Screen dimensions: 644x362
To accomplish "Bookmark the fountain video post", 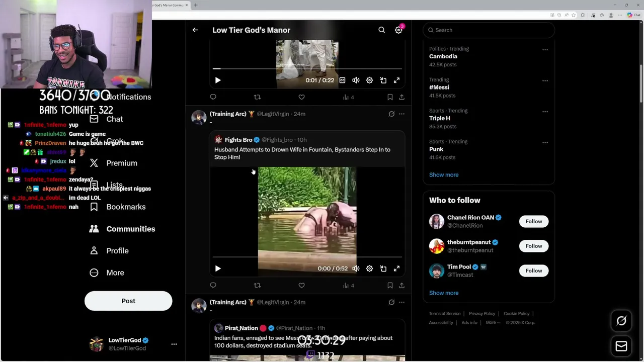I will [390, 286].
